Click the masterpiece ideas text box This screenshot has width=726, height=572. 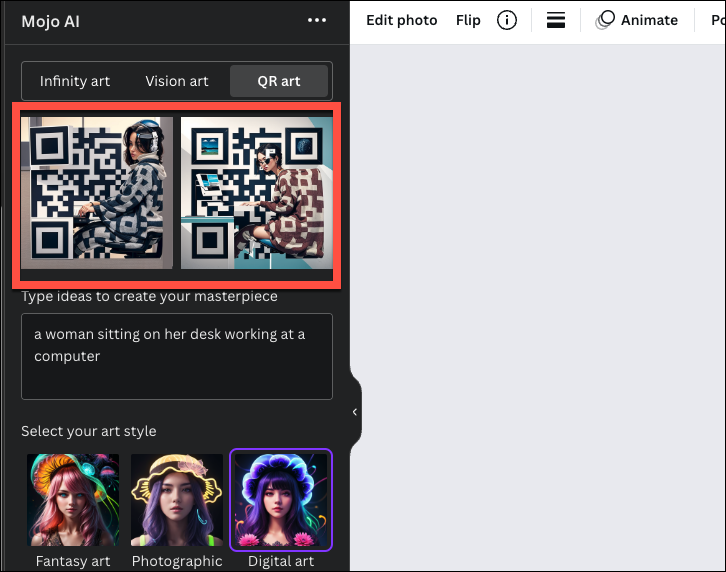coord(177,356)
